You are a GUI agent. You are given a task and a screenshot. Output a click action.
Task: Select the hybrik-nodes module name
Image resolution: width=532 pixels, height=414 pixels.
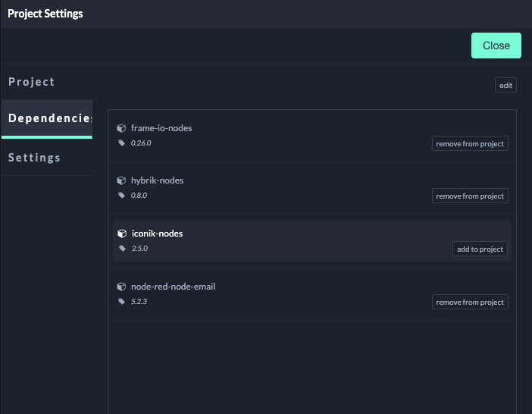tap(157, 180)
